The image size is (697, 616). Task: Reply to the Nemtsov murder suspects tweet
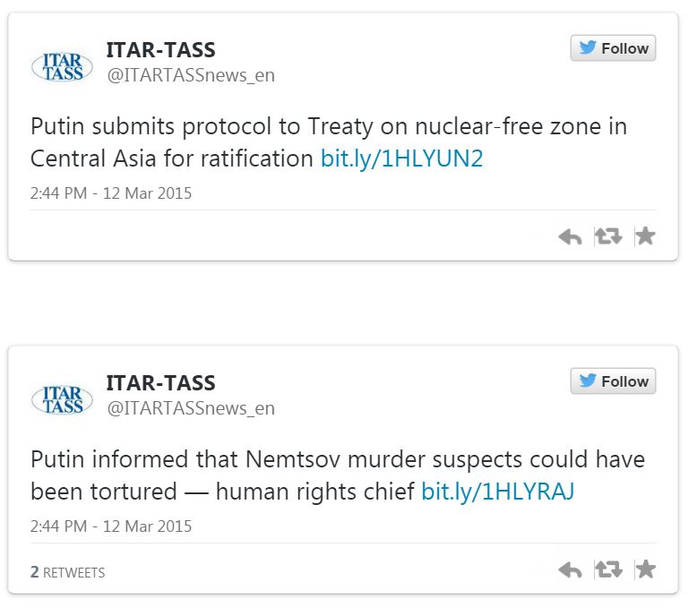tap(570, 569)
